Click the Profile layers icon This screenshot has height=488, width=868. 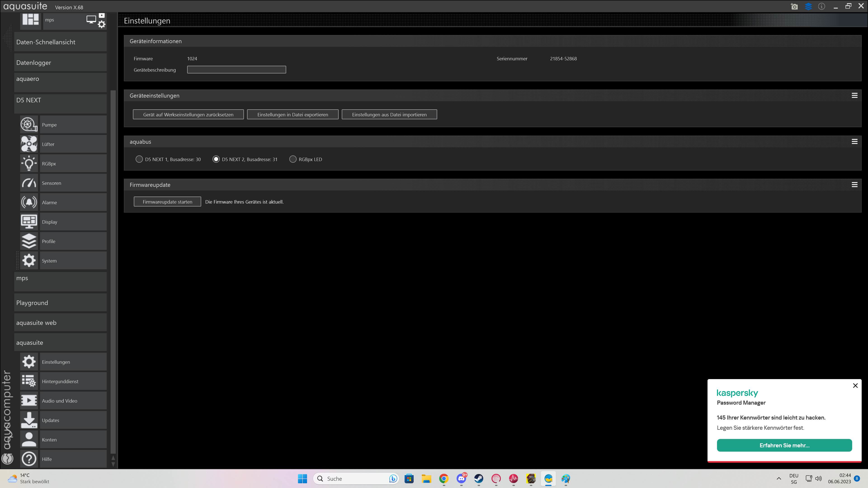(x=29, y=241)
